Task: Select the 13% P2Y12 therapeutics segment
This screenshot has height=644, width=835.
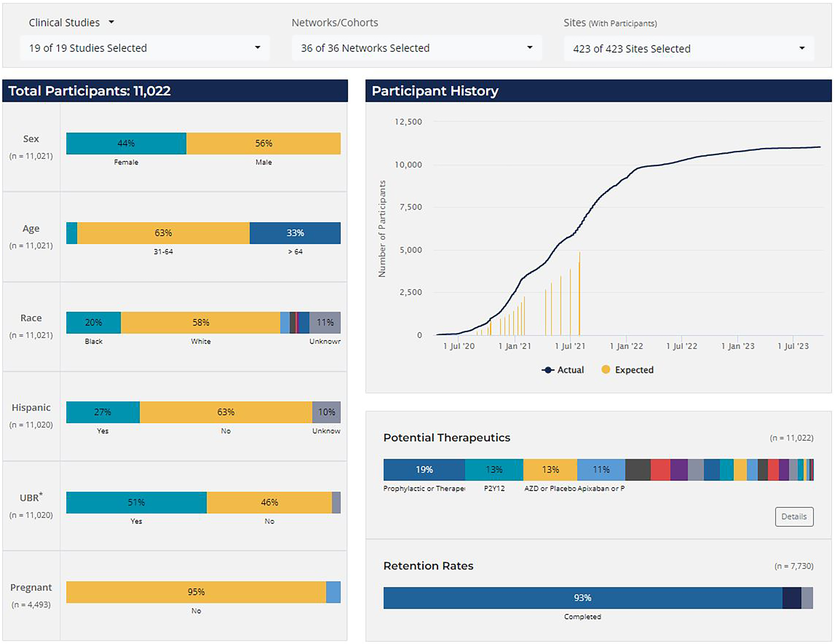Action: (494, 470)
